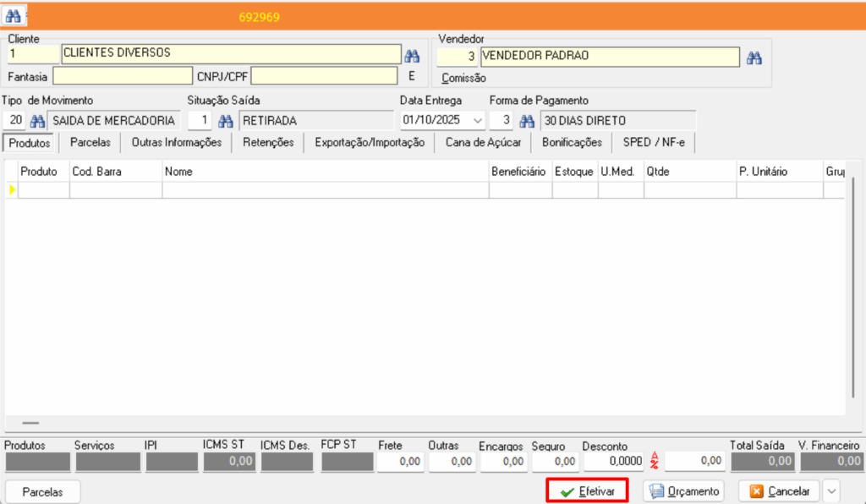Open the Outras Informações tab

pyautogui.click(x=176, y=143)
